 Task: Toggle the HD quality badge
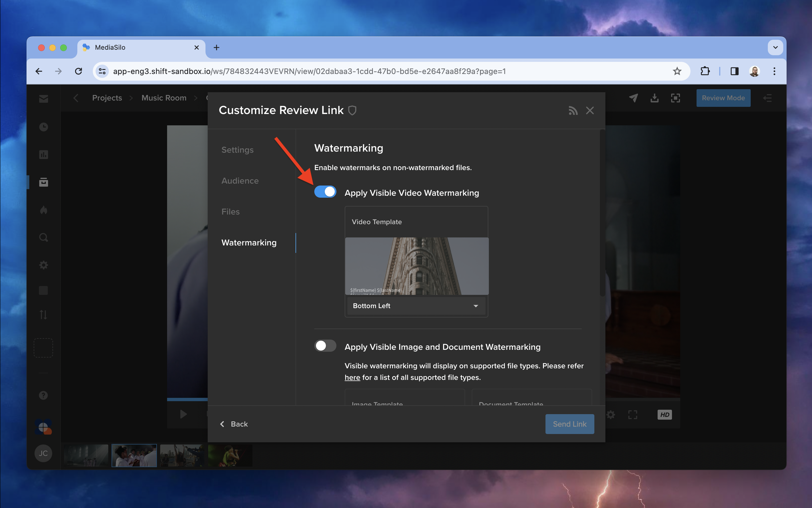(665, 415)
